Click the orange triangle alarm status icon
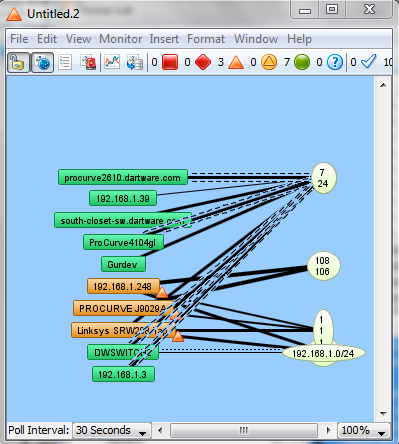Image resolution: width=399 pixels, height=444 pixels. pos(236,62)
